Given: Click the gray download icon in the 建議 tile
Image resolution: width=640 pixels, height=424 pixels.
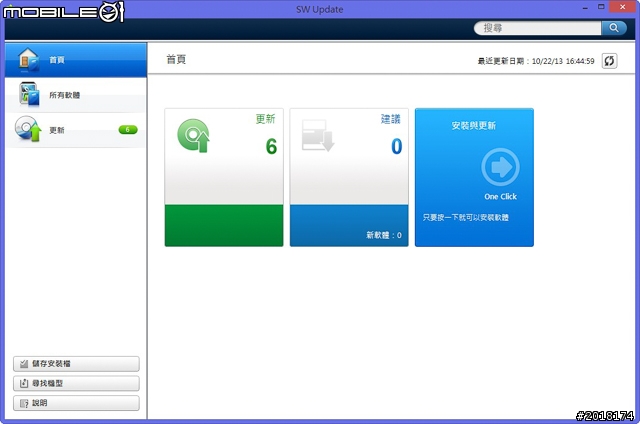Looking at the screenshot, I should tap(318, 135).
